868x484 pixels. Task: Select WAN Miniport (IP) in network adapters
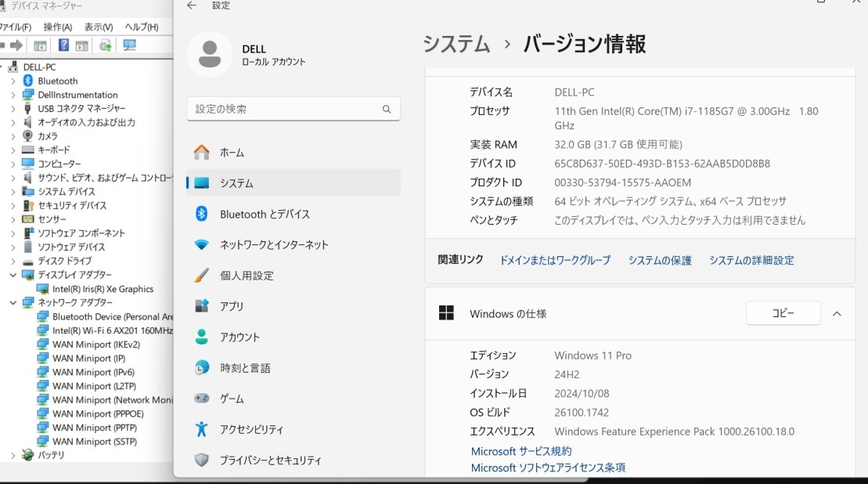pyautogui.click(x=88, y=358)
